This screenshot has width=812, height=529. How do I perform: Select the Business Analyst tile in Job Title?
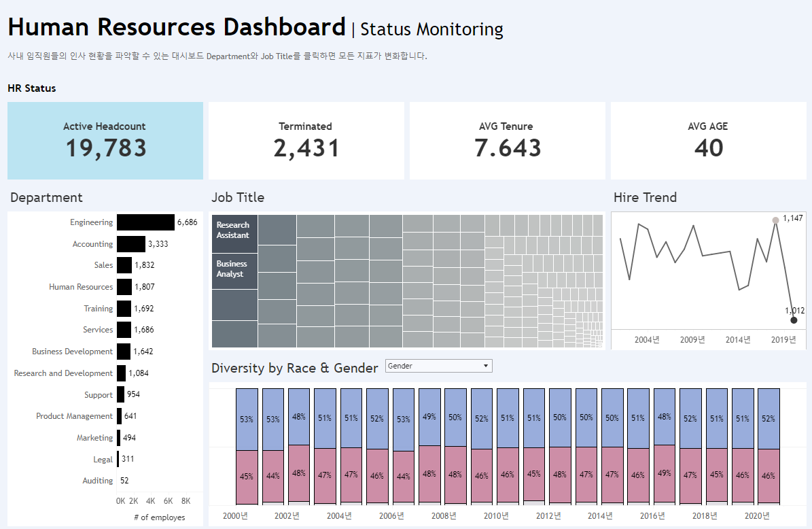234,271
